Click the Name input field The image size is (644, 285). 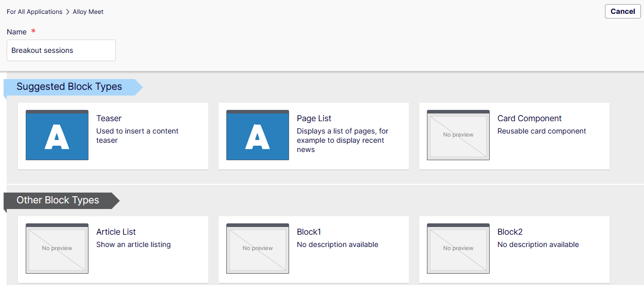point(61,50)
